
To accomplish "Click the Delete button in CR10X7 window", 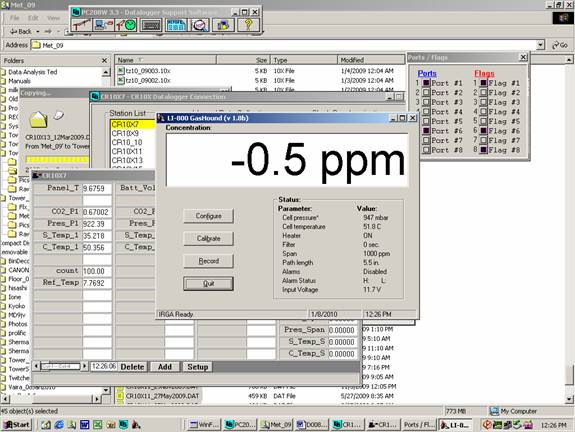I will tap(132, 367).
